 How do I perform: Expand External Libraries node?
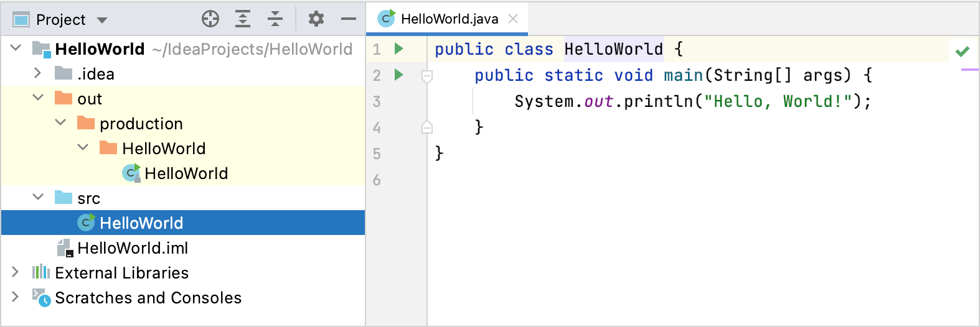pyautogui.click(x=16, y=272)
